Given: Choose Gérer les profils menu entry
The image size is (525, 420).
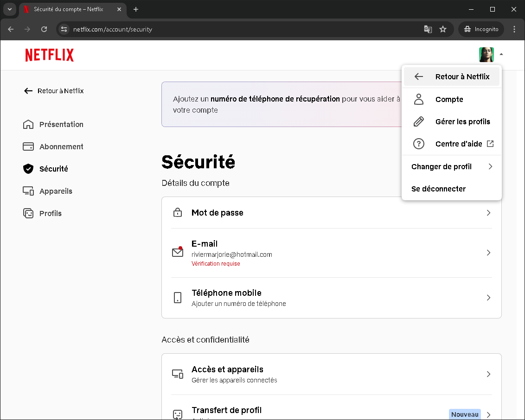Looking at the screenshot, I should (x=452, y=121).
